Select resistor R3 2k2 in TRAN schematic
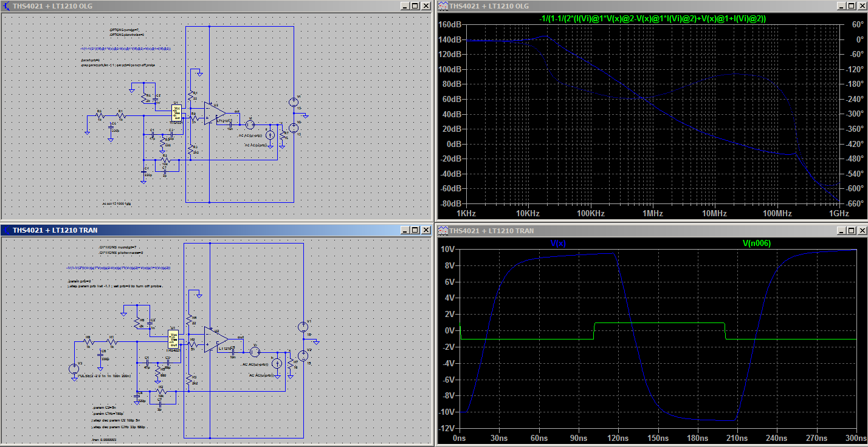The height and width of the screenshot is (447, 868). [189, 380]
